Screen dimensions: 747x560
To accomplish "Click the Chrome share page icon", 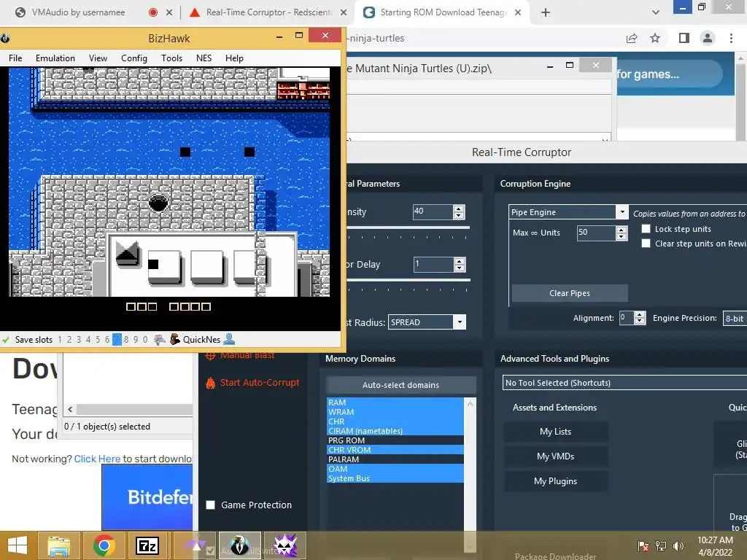I will [x=632, y=38].
